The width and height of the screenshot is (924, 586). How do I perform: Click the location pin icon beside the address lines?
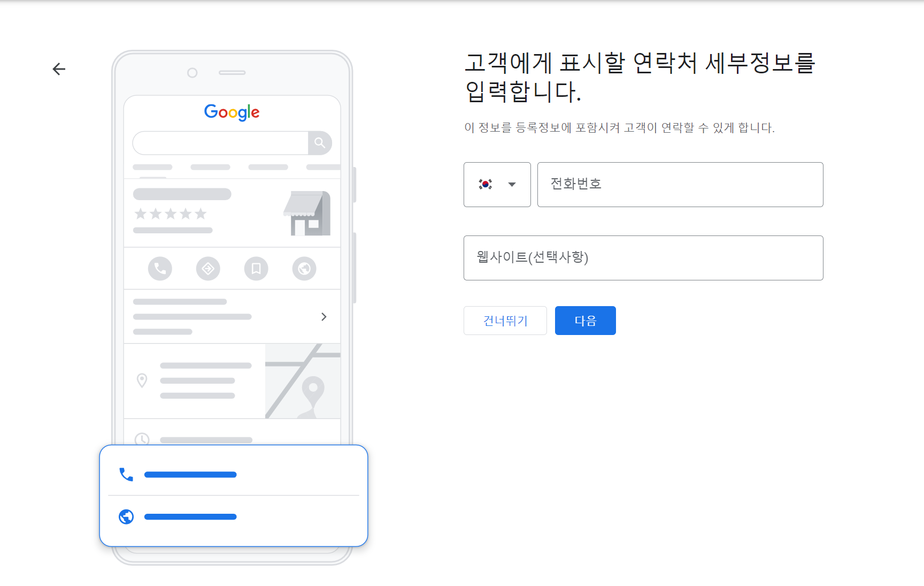[x=142, y=380]
